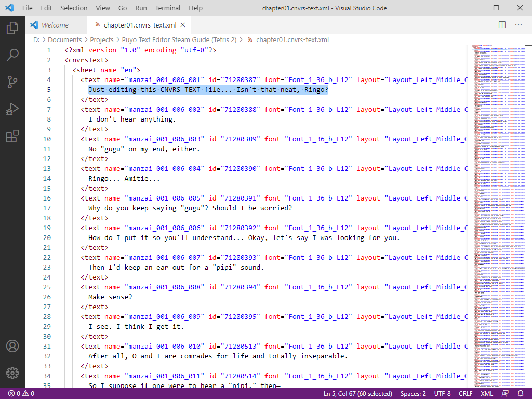Open the Accounts icon
The width and height of the screenshot is (532, 399).
tap(12, 346)
